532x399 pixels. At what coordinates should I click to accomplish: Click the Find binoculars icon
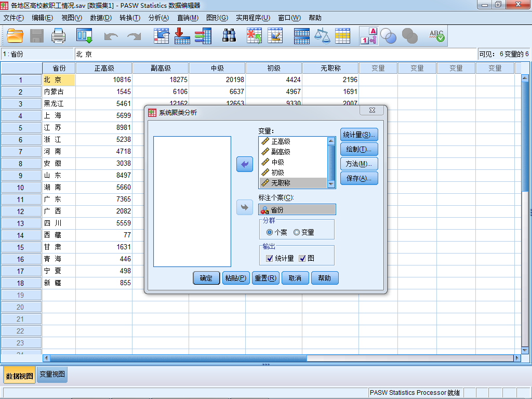[x=229, y=36]
